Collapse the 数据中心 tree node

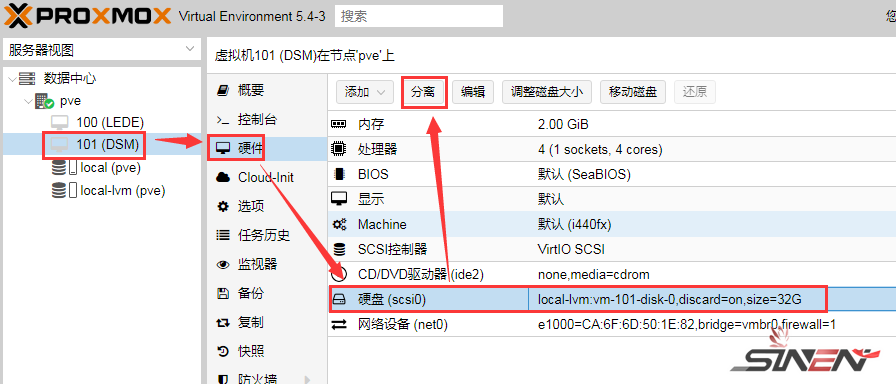point(11,78)
